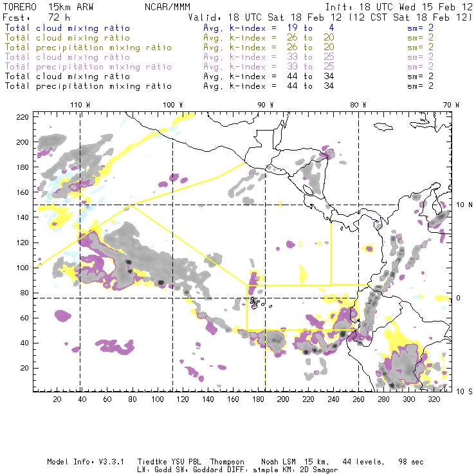Click the '100 W' longitude label
The image size is (476, 476).
click(173, 105)
